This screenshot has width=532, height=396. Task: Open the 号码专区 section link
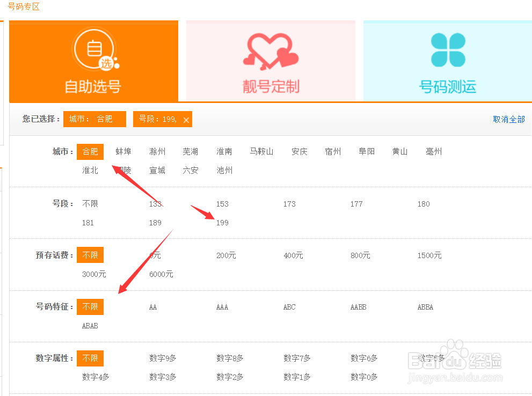pyautogui.click(x=23, y=8)
